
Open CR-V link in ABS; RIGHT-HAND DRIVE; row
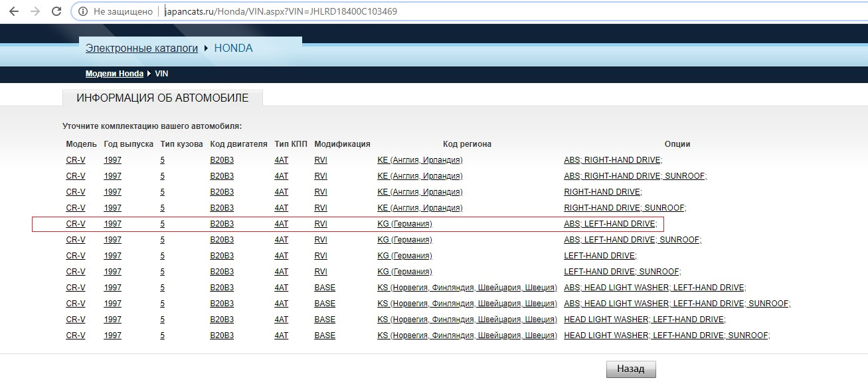(76, 160)
